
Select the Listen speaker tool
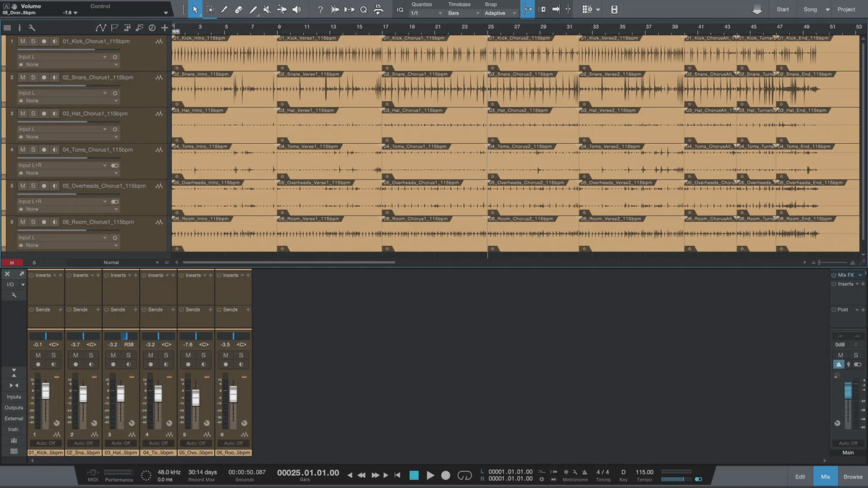pyautogui.click(x=296, y=9)
